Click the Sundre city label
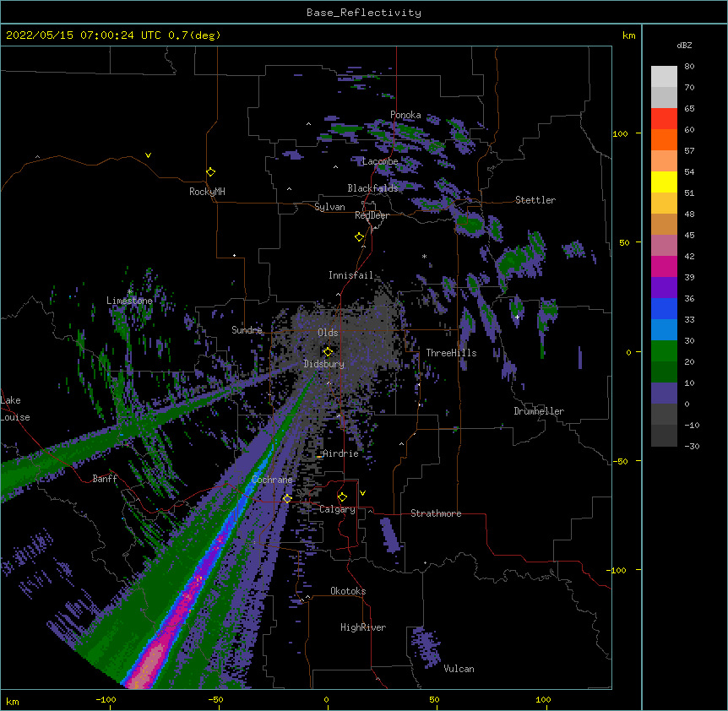The image size is (728, 711). coord(247,330)
